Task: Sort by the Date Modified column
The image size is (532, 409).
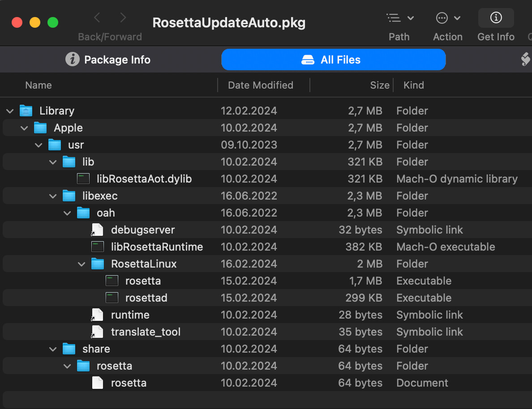Action: click(x=261, y=85)
